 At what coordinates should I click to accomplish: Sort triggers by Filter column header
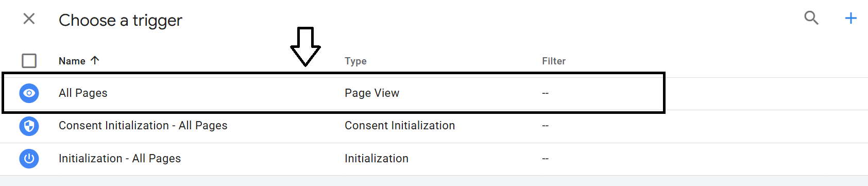[x=554, y=61]
